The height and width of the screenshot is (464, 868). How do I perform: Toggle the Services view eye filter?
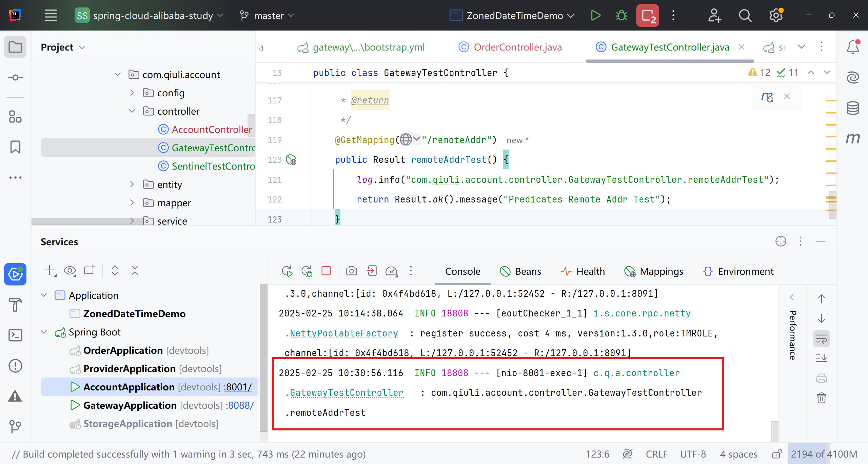[x=70, y=271]
